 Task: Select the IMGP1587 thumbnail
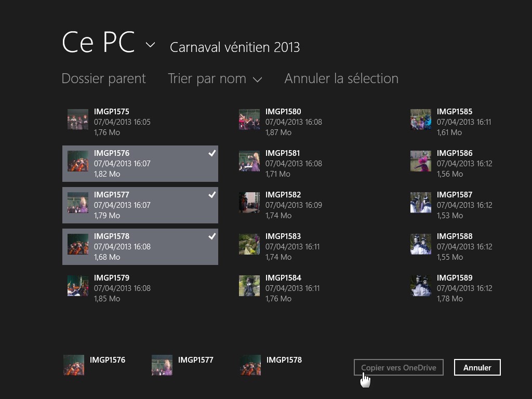tap(421, 203)
